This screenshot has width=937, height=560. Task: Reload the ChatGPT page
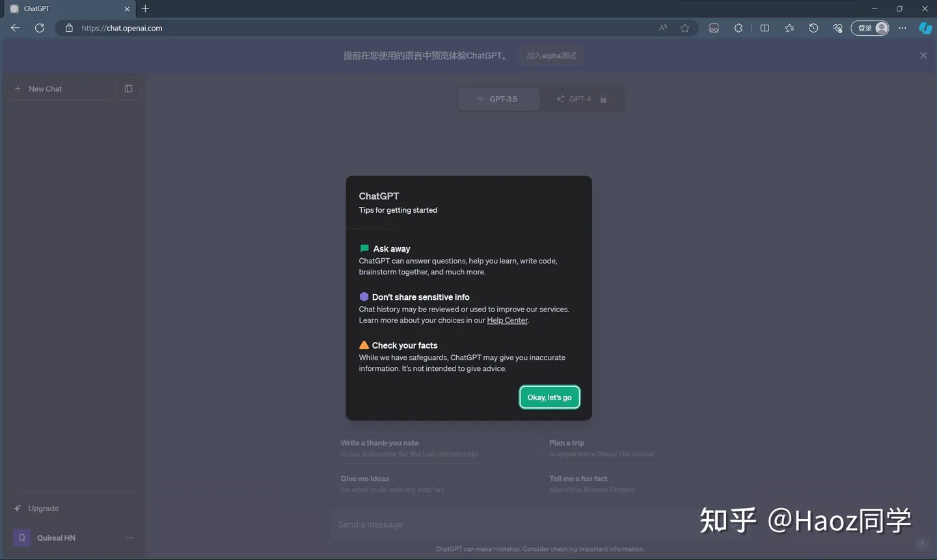tap(40, 28)
